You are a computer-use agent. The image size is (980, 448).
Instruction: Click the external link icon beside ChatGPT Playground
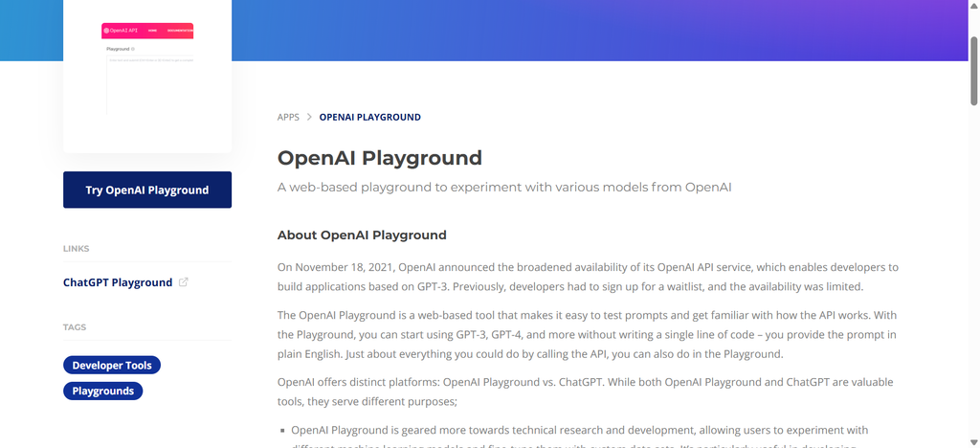pos(183,282)
